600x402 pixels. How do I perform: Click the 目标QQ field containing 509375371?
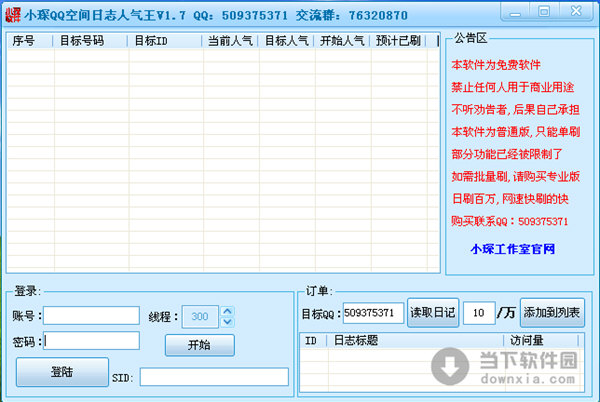click(x=373, y=313)
